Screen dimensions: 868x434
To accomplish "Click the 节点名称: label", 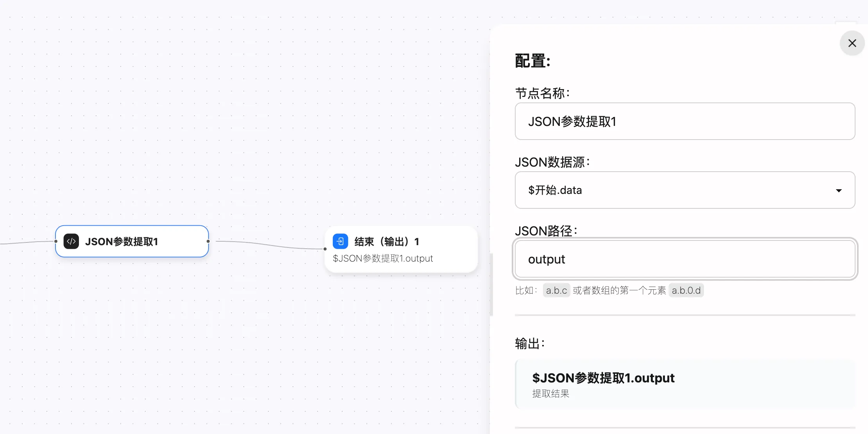I will tap(542, 93).
